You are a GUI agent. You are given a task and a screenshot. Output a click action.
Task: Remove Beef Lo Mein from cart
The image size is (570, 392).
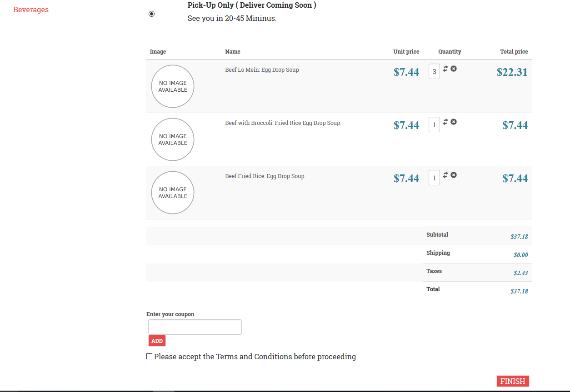(x=454, y=69)
